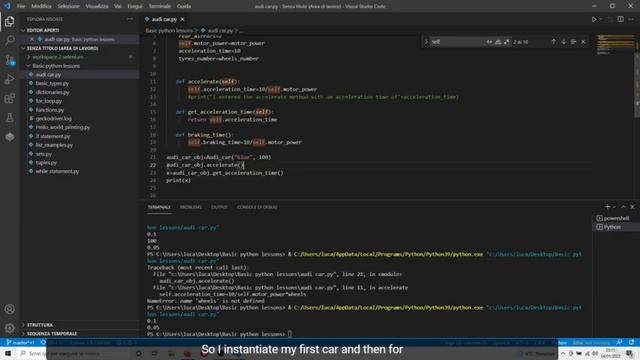Toggle regular expression search in find

click(507, 42)
